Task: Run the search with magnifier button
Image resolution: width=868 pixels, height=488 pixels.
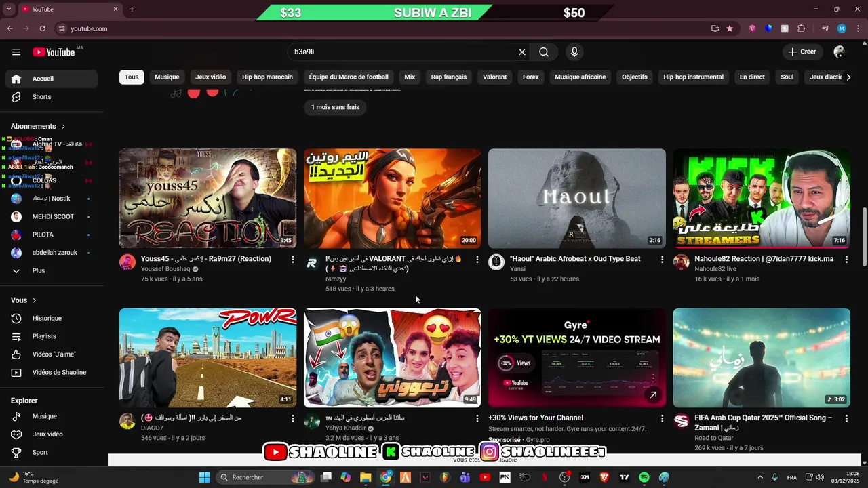Action: click(544, 52)
